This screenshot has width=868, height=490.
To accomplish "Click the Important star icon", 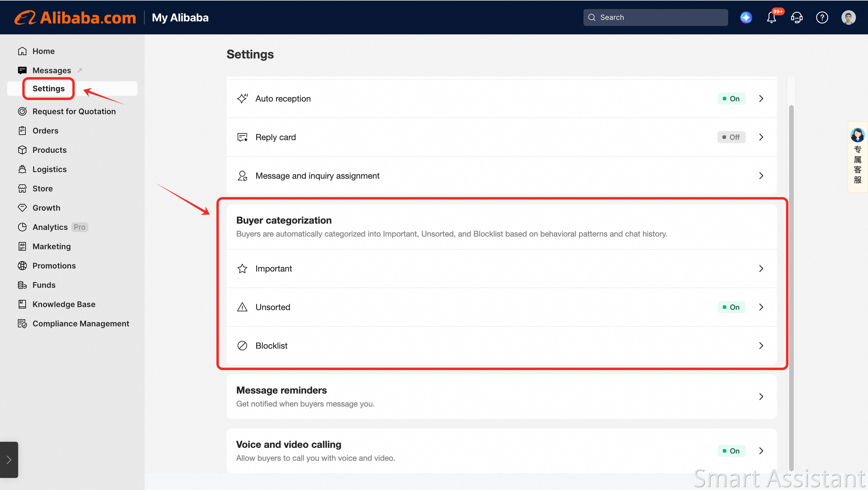I will [x=242, y=269].
